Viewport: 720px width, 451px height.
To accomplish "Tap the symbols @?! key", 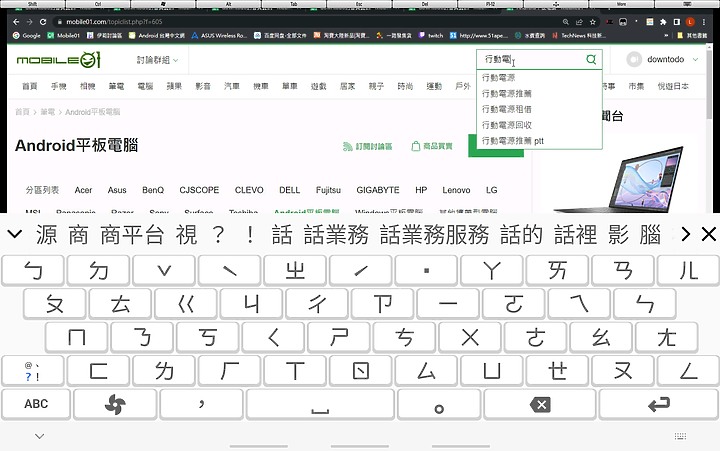I will pos(32,371).
